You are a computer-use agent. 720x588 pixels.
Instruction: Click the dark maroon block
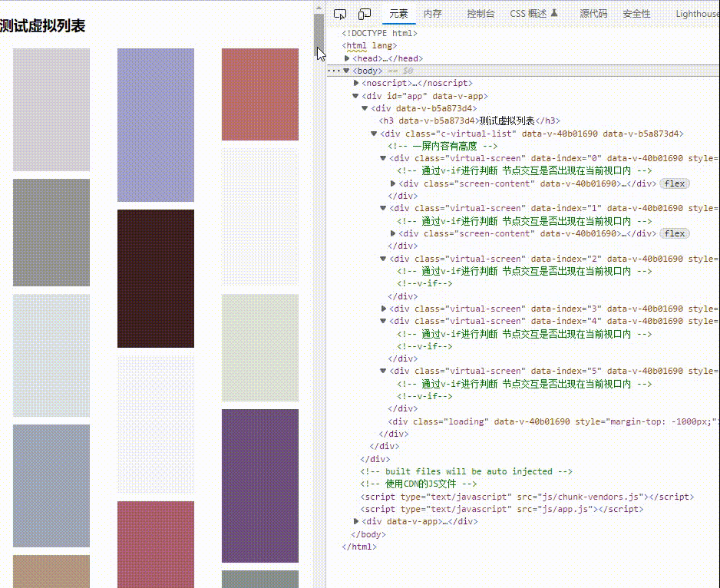(156, 279)
